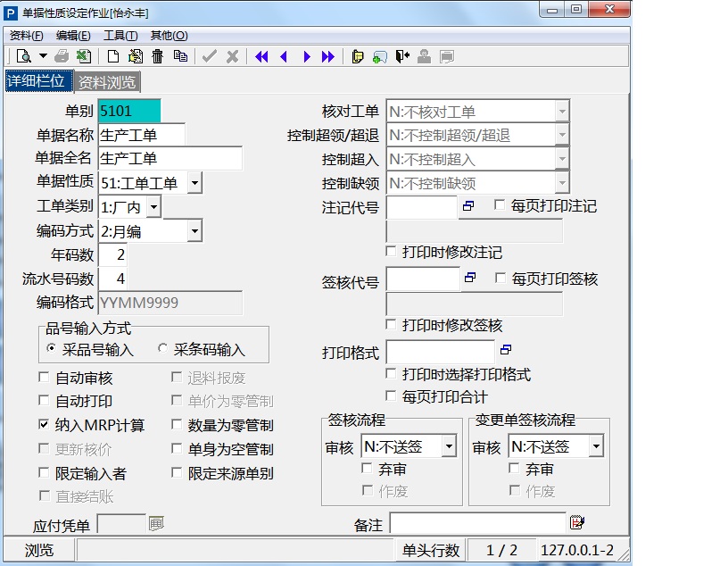Toggle the 限定来源单别 checkbox

177,472
